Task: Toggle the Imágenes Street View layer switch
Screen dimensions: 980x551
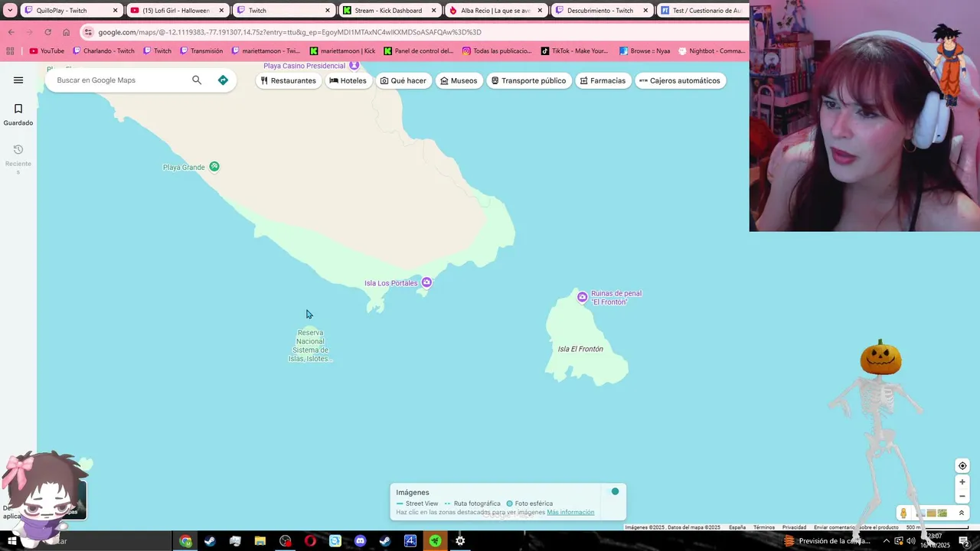Action: (614, 491)
